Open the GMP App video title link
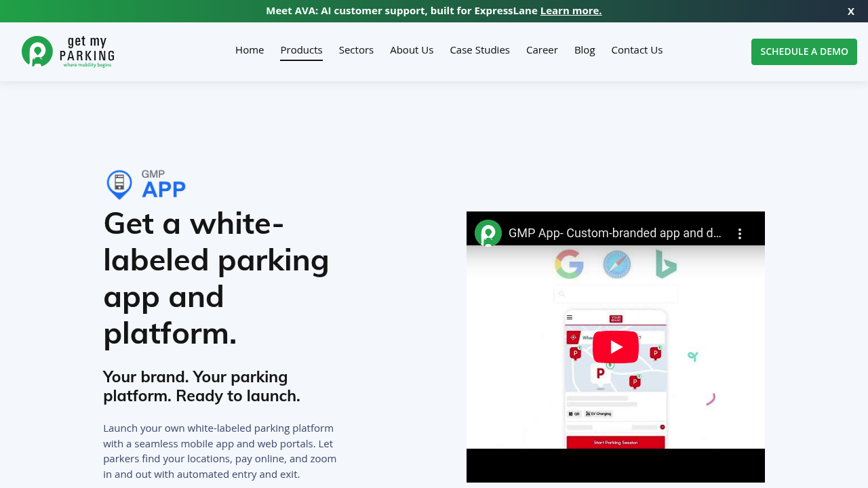This screenshot has width=868, height=488. [x=614, y=233]
